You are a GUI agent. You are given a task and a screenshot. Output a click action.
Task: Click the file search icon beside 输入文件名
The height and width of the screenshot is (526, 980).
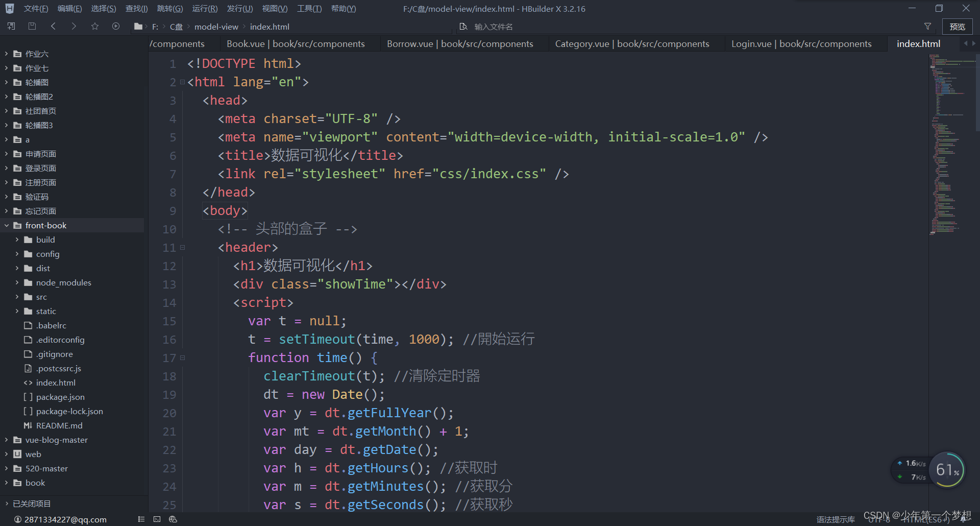click(x=463, y=27)
